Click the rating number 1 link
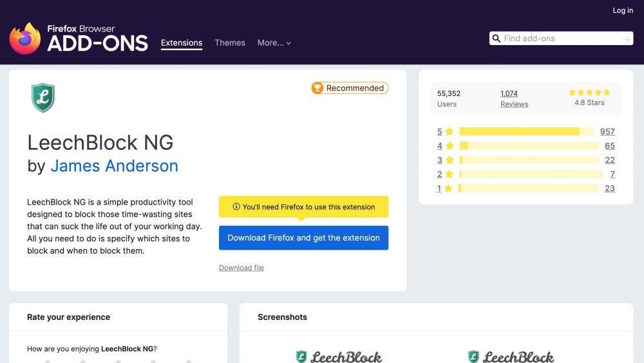Viewport: 644px width, 363px height. (x=439, y=188)
